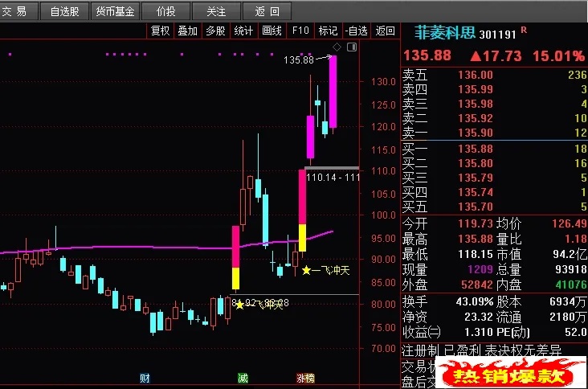
Task: Click the 均价 126.49 value
Action: click(x=569, y=223)
